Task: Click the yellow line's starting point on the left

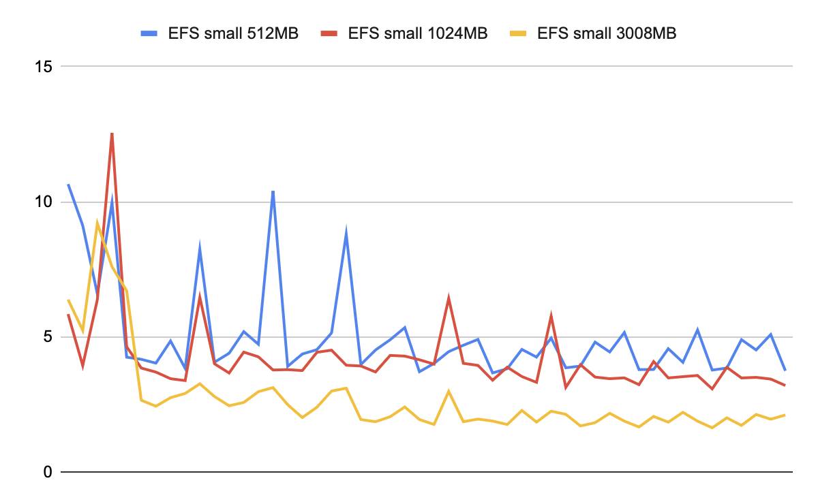Action: point(68,300)
